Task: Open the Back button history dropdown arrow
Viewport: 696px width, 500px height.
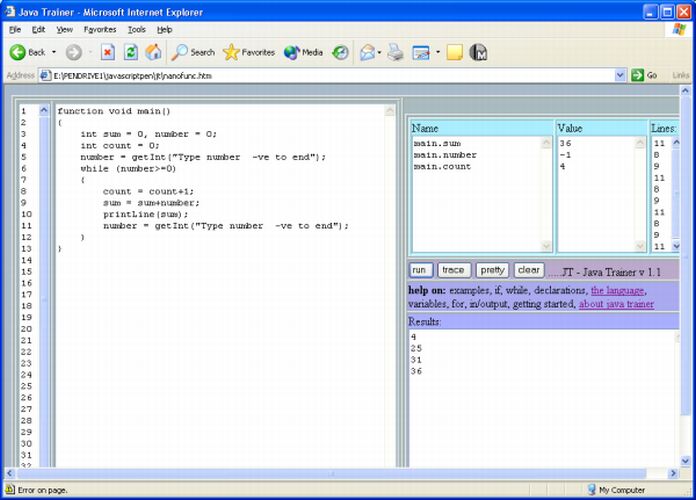Action: pyautogui.click(x=54, y=52)
